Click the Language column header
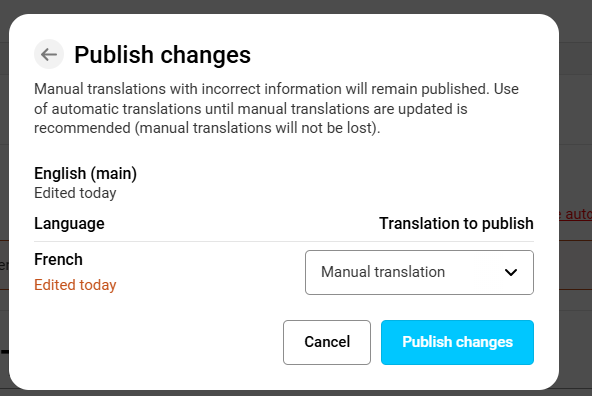 pyautogui.click(x=69, y=223)
